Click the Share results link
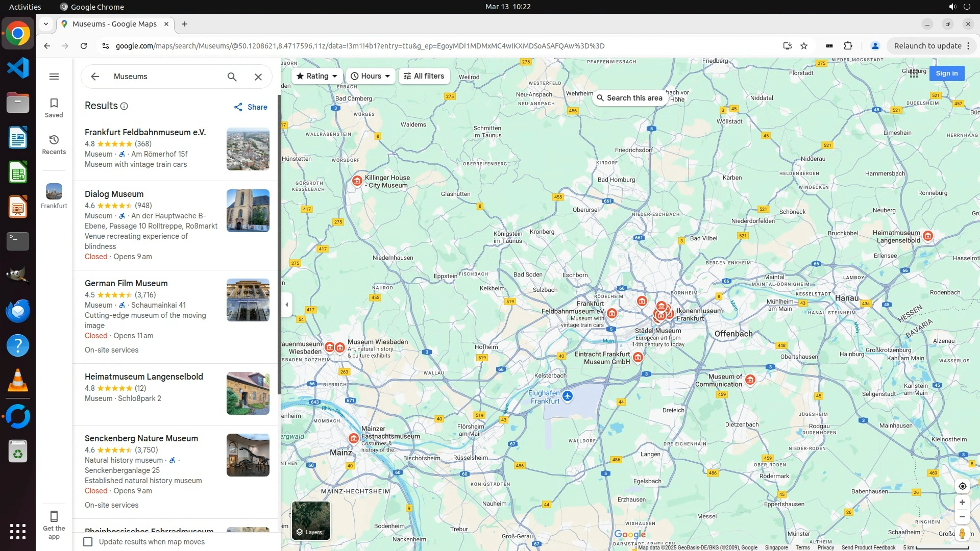Viewport: 980px width, 551px height. (251, 107)
